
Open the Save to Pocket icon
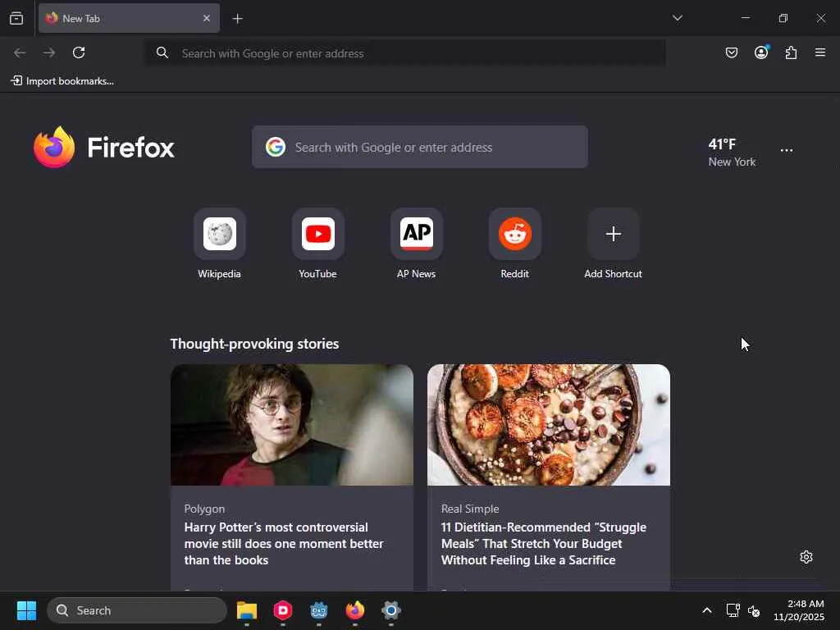tap(731, 52)
